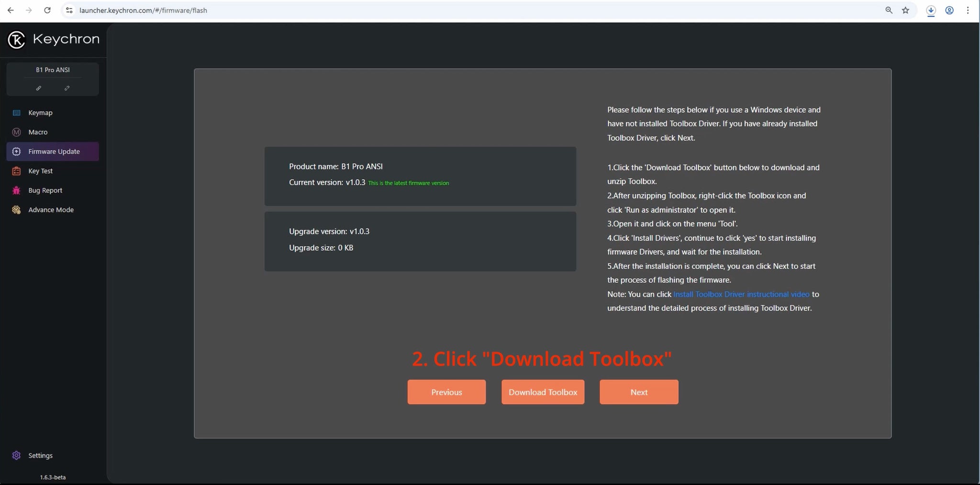Screen dimensions: 980x485
Task: Reload the page with the refresh icon
Action: click(47, 10)
